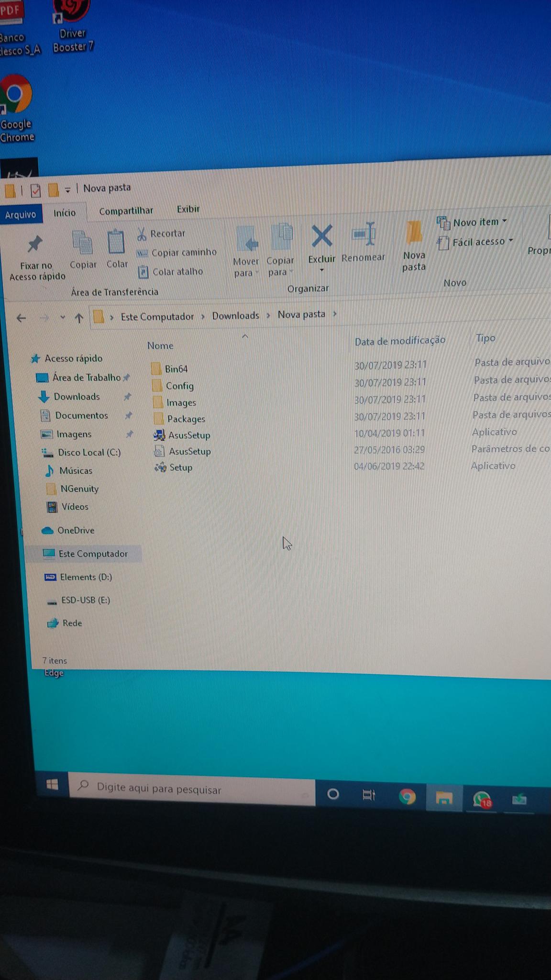Select the Images folder
The width and height of the screenshot is (551, 980).
click(x=174, y=402)
